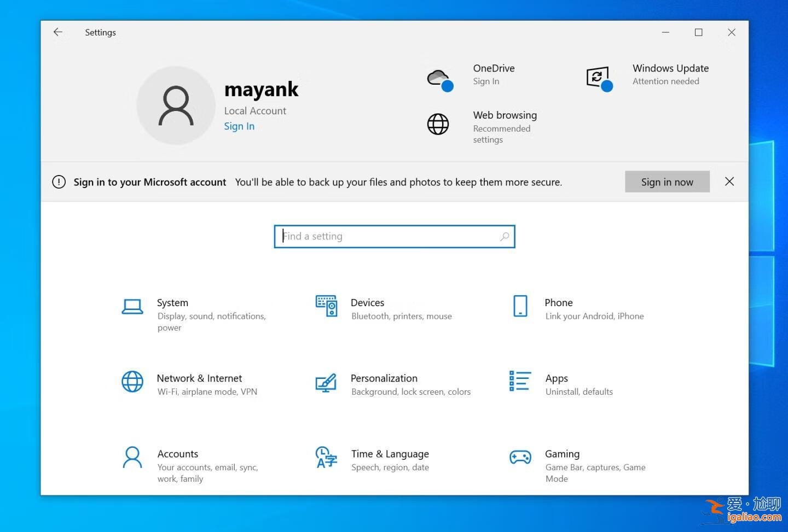
Task: Click the OneDrive cloud icon
Action: click(x=439, y=77)
